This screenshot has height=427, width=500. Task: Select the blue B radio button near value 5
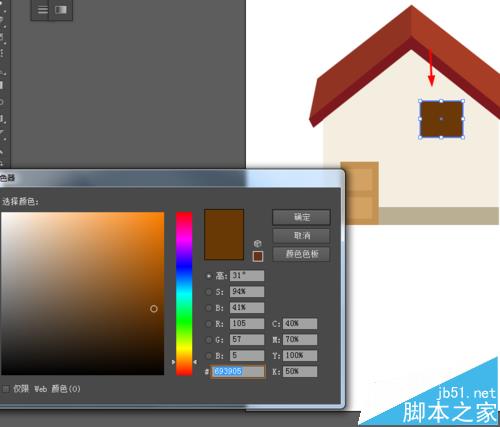(x=209, y=356)
